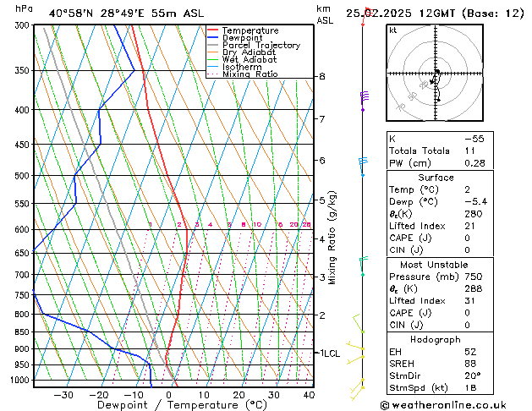The image size is (532, 411).
Task: Click the blue Dewpoint line swatch in the legend
Action: [x=213, y=38]
